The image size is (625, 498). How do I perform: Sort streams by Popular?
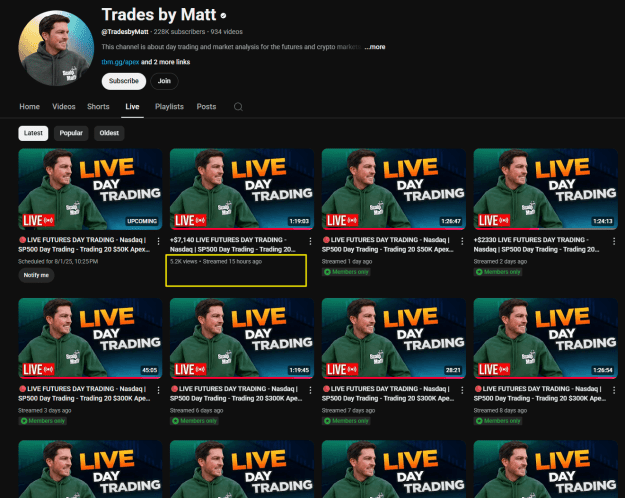(x=71, y=133)
